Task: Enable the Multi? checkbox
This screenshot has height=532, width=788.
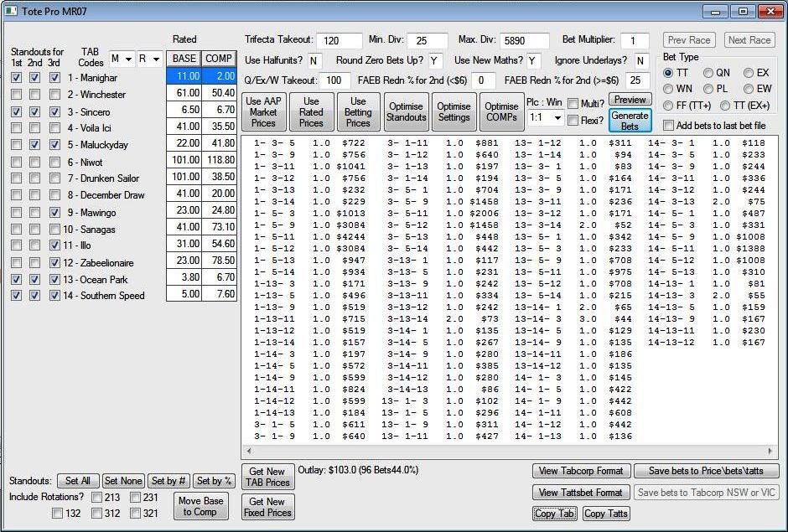Action: [573, 104]
